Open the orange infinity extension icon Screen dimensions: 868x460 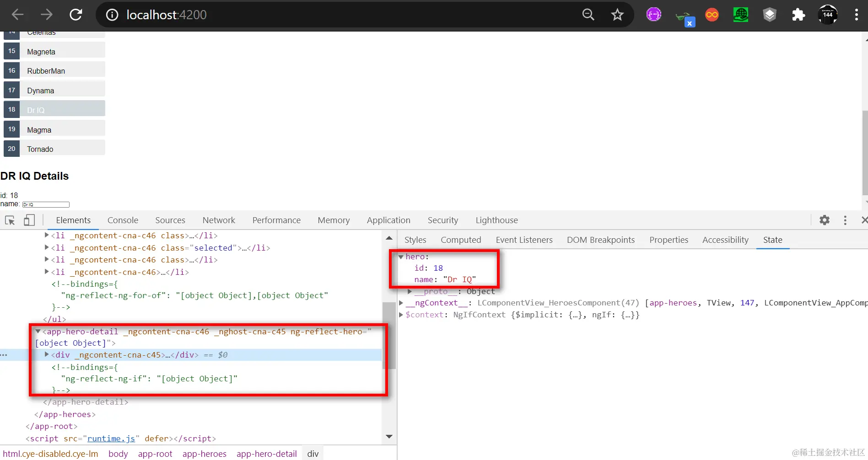pyautogui.click(x=712, y=15)
